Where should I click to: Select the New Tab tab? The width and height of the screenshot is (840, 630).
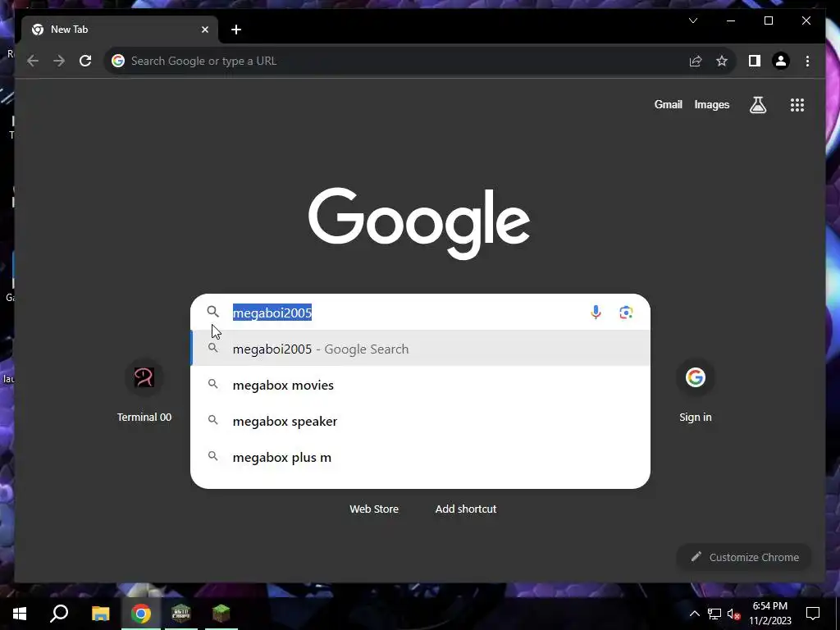pyautogui.click(x=120, y=30)
